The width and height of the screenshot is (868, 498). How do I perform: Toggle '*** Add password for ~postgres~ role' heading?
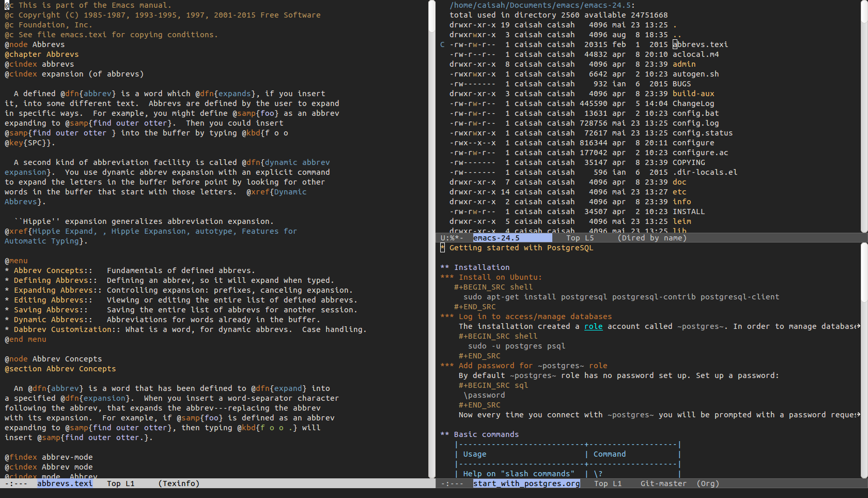click(x=524, y=366)
